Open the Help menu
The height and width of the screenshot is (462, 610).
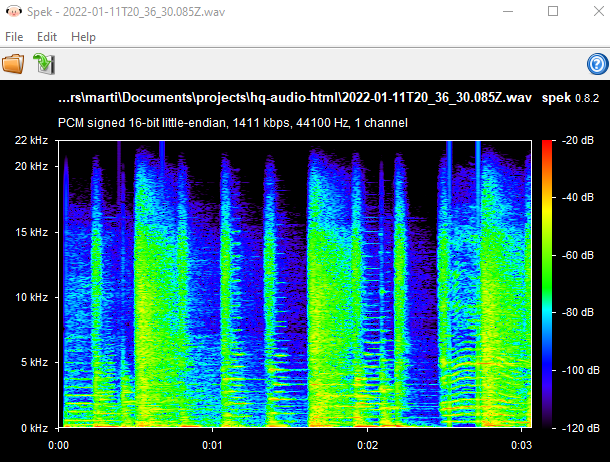coord(83,37)
